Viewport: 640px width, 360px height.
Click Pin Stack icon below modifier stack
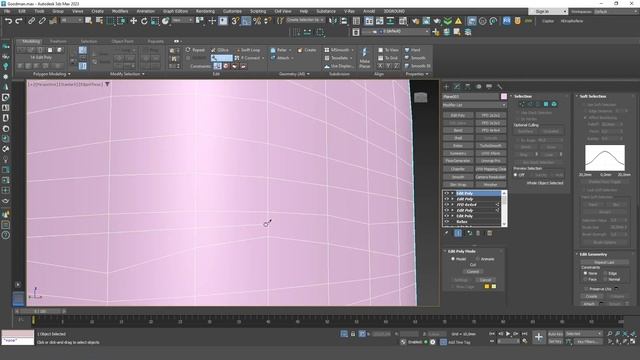coord(447,233)
